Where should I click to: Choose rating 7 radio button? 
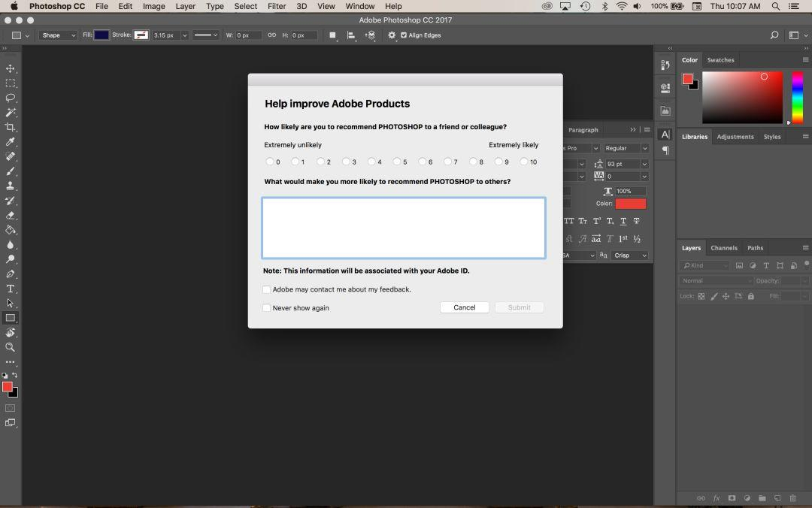point(447,162)
